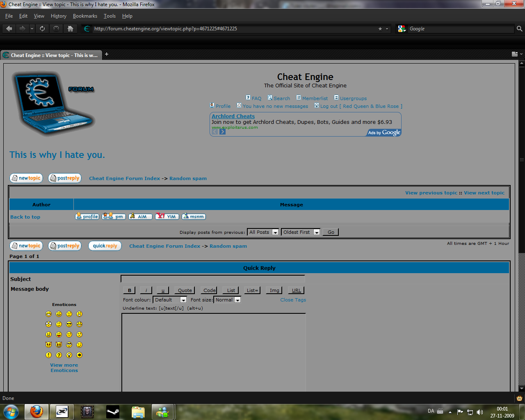Open the Font size Normal dropdown
Image resolution: width=525 pixels, height=420 pixels.
[x=227, y=300]
